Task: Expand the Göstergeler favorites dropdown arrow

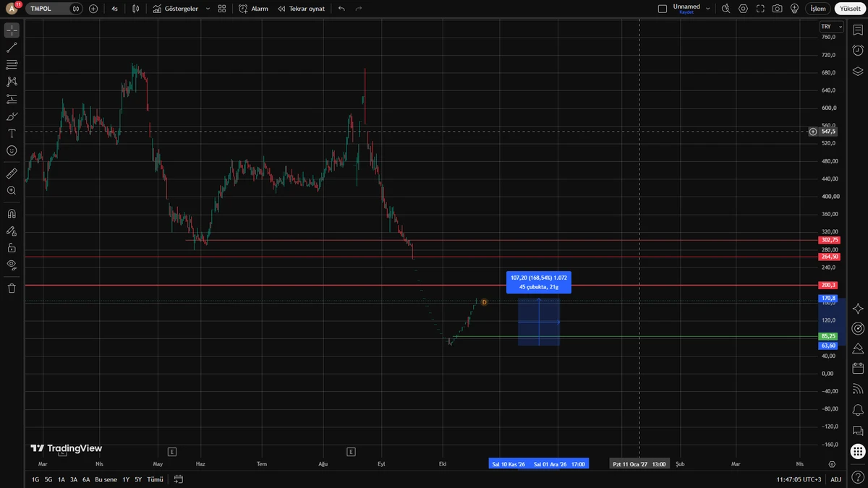Action: coord(208,9)
